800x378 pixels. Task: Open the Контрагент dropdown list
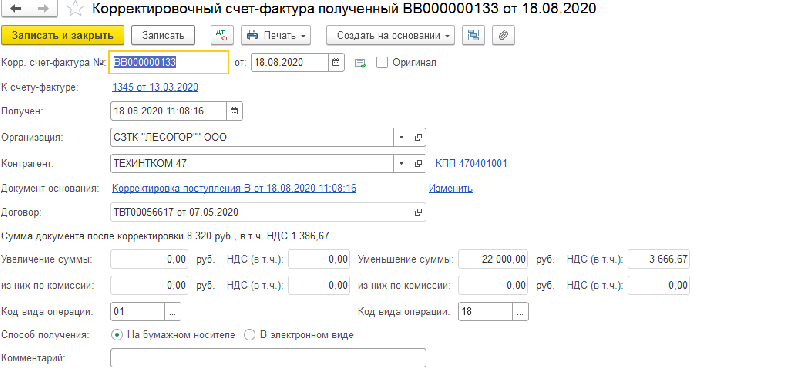(401, 164)
